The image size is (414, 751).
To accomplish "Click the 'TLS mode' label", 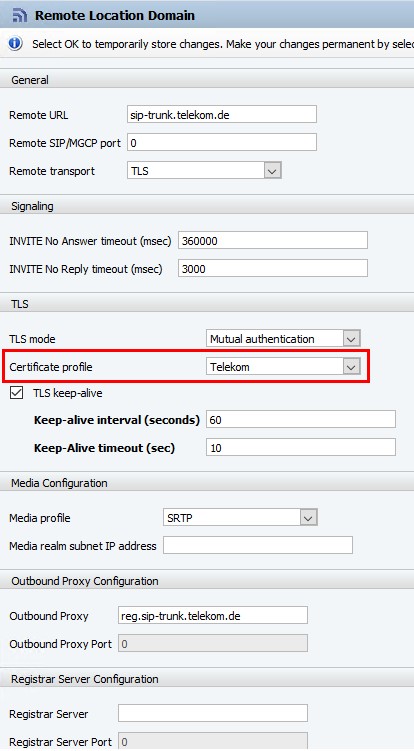I will click(x=32, y=339).
